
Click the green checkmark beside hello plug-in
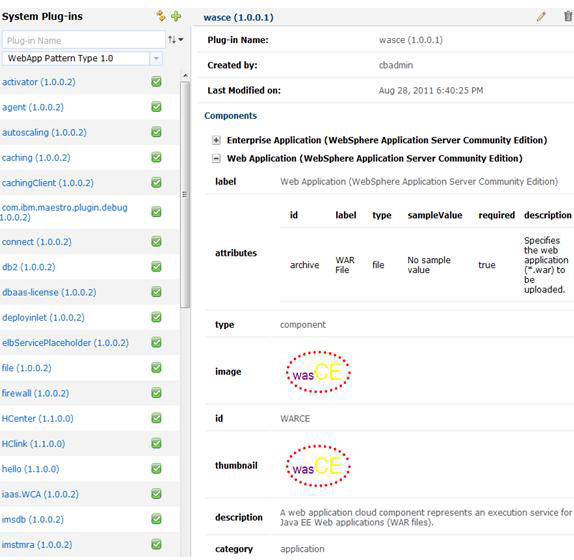pos(156,469)
